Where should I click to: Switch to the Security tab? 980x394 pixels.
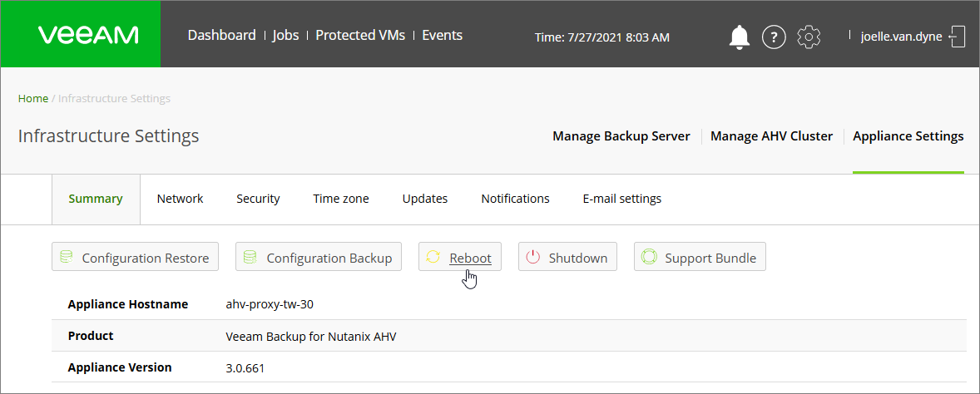pyautogui.click(x=258, y=199)
